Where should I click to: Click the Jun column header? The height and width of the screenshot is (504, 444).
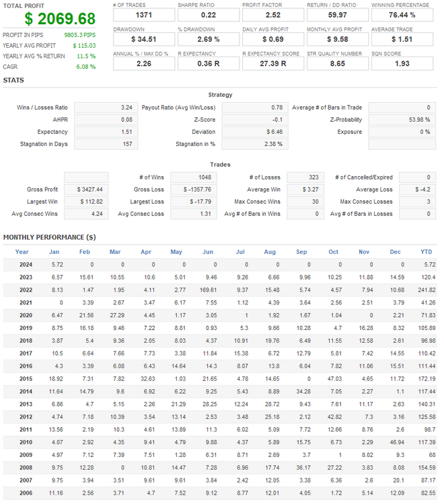point(208,252)
